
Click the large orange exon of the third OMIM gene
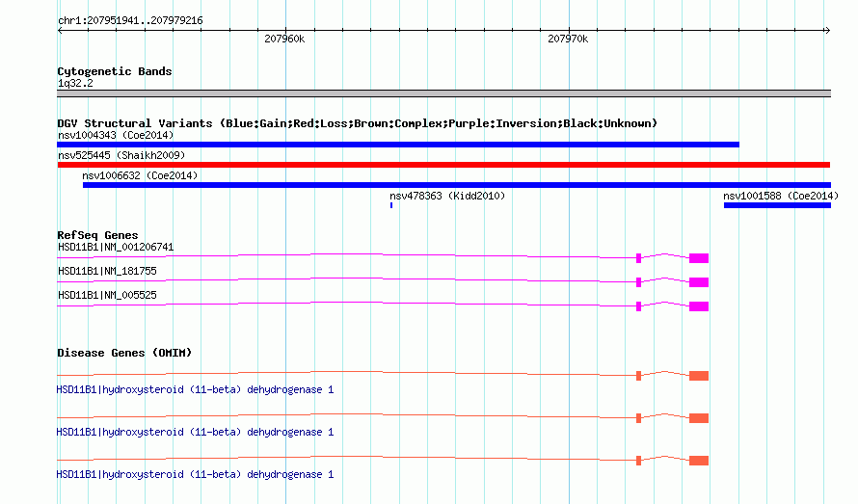tap(699, 461)
